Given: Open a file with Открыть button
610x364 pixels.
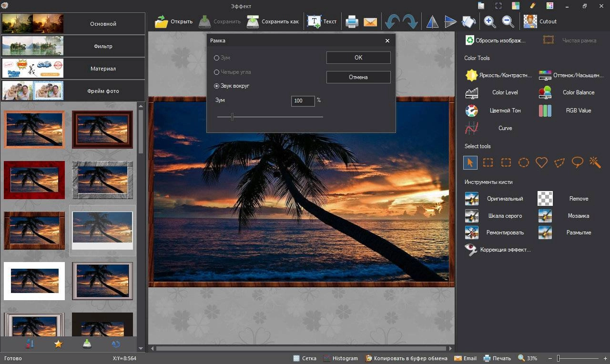Looking at the screenshot, I should point(173,21).
